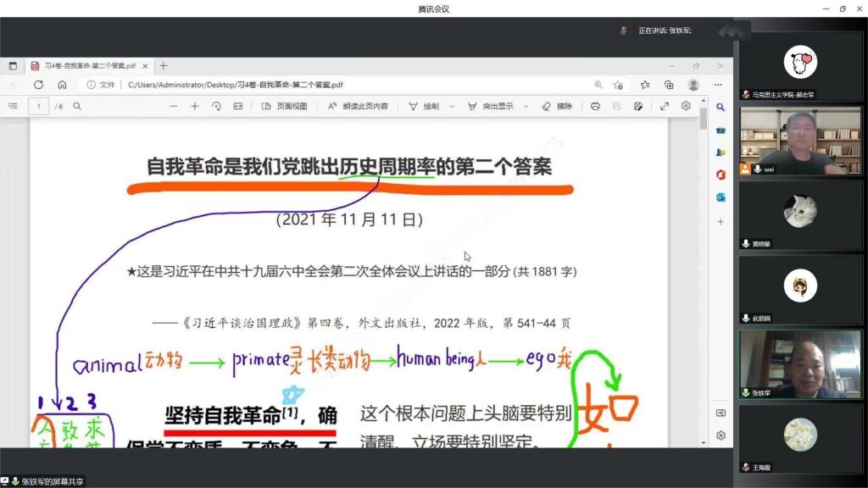Click the 朗读此页内容 read aloud button

click(x=358, y=106)
